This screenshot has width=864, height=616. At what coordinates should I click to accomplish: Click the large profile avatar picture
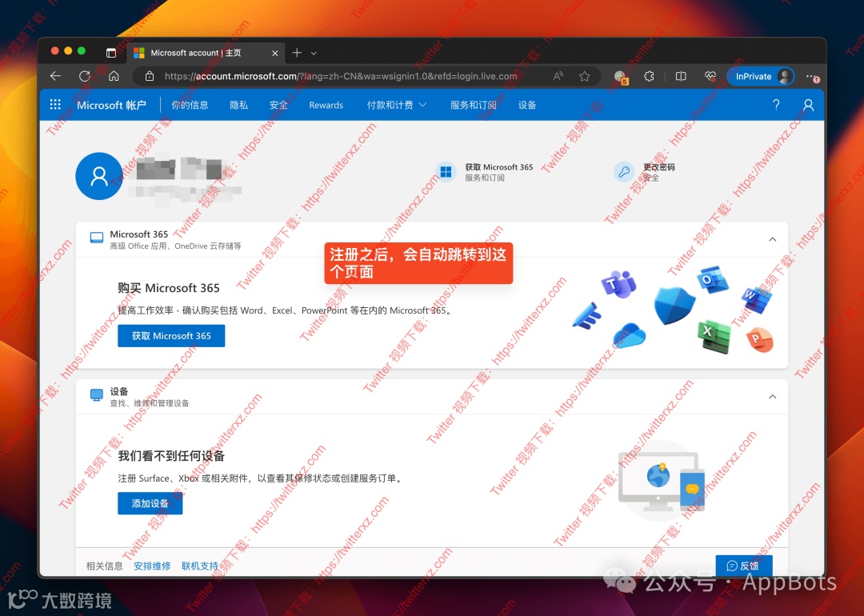point(99,176)
